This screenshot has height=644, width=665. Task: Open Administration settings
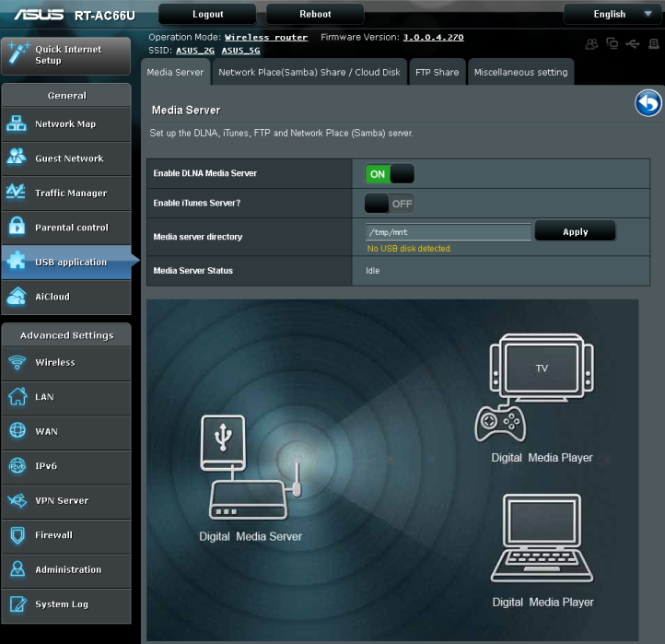[66, 569]
